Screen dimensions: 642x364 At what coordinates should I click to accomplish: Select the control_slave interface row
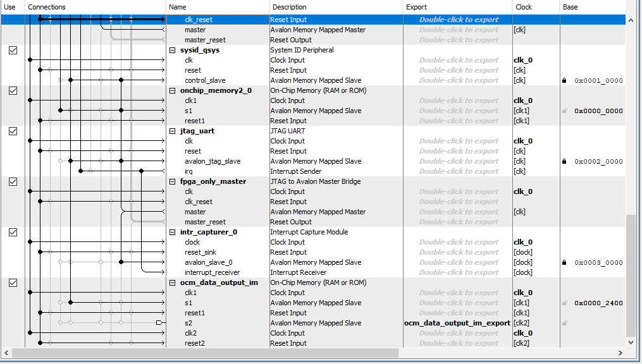point(205,80)
